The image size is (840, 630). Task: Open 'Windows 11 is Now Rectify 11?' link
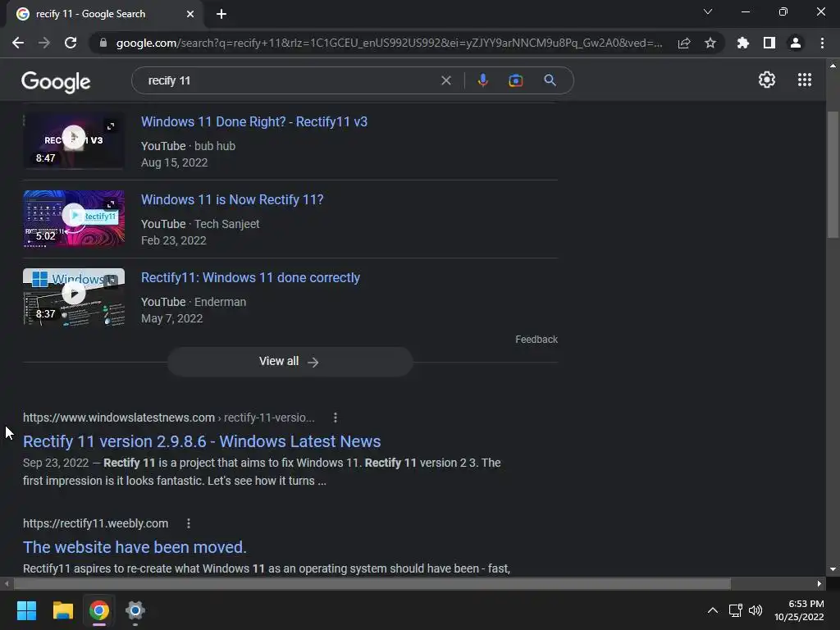(x=232, y=199)
